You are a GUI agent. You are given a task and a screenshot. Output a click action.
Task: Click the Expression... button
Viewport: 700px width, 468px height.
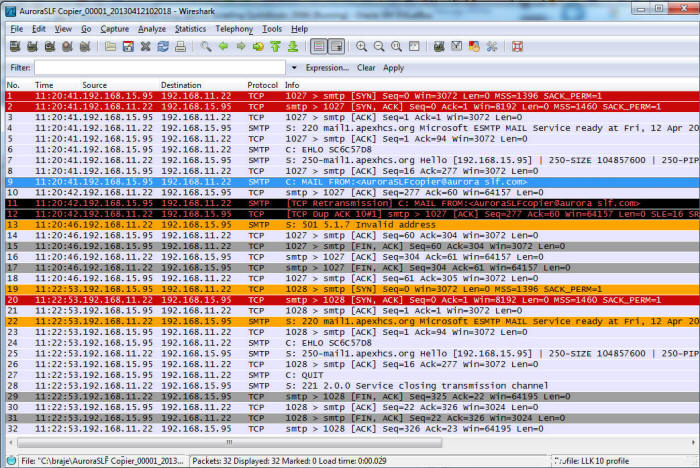(x=327, y=68)
